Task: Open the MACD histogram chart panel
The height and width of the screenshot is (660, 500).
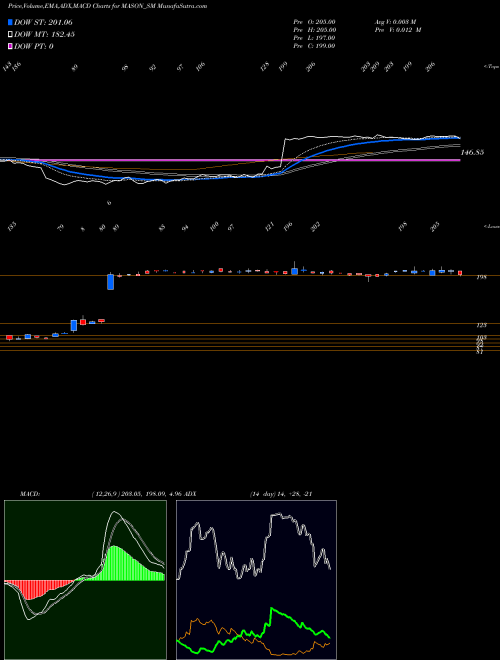Action: coord(85,580)
